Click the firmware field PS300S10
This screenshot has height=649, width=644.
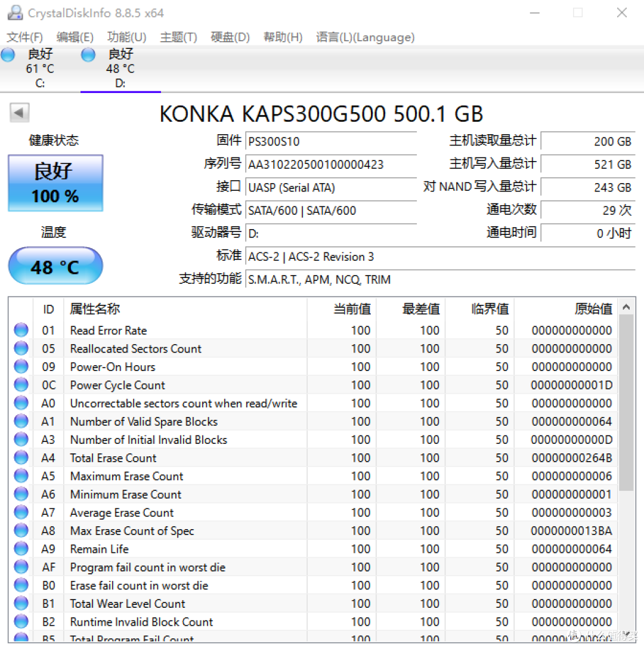(331, 141)
